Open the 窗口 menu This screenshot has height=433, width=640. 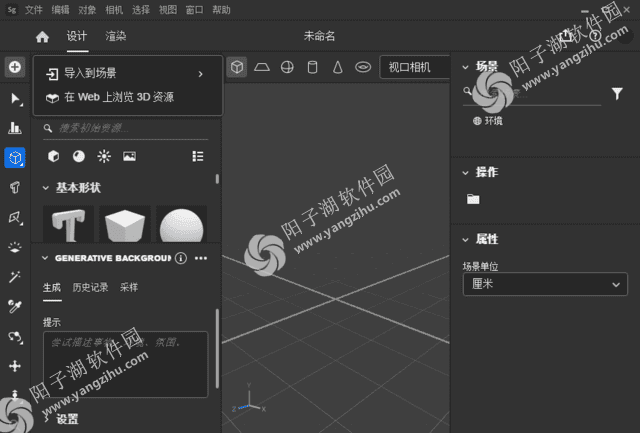pyautogui.click(x=194, y=9)
